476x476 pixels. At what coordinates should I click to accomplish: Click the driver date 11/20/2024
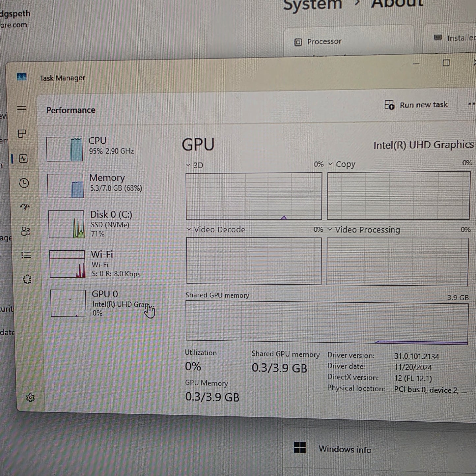pos(413,367)
